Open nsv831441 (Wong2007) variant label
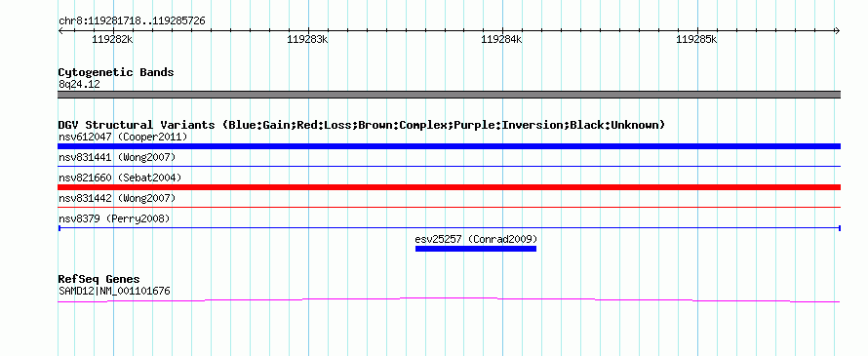The image size is (868, 356). coord(117,158)
